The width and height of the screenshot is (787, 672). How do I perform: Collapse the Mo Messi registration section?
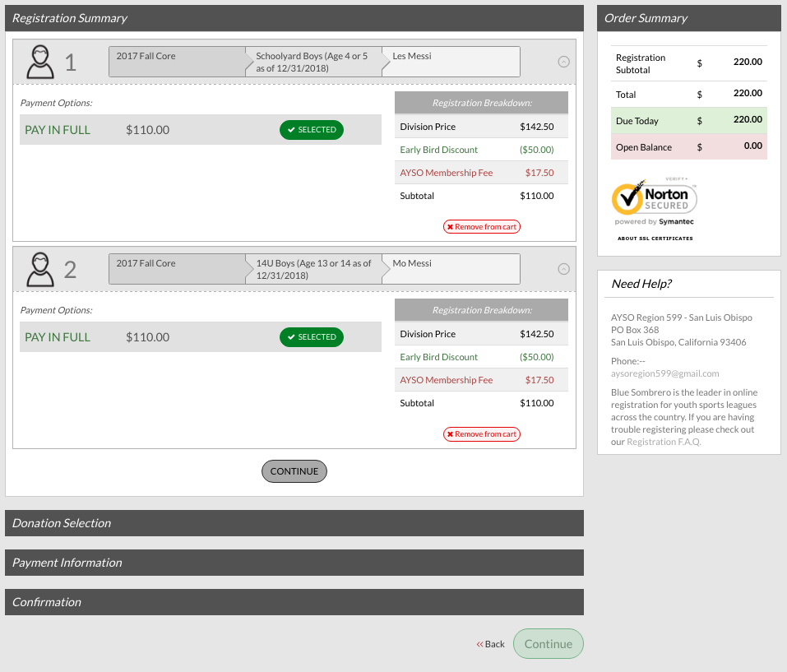point(563,269)
